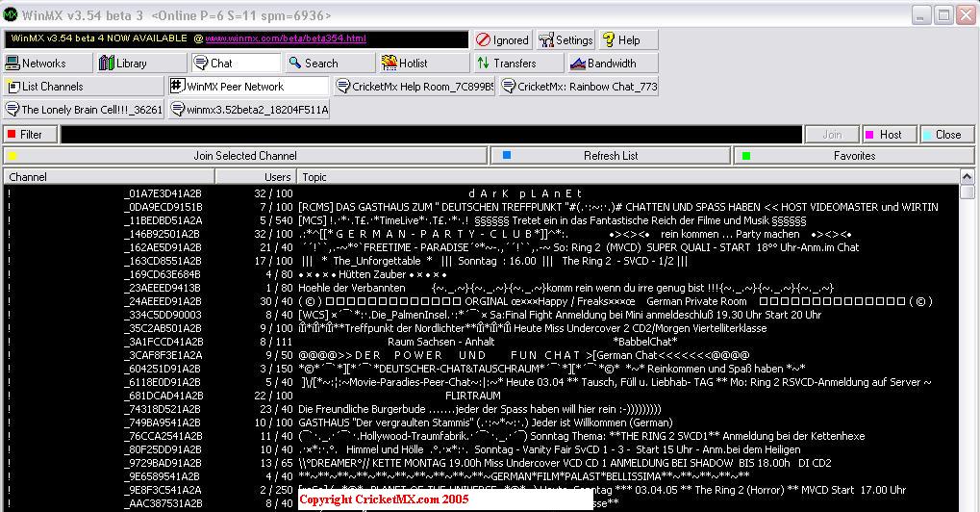Screen dimensions: 980x512
Task: Click the Chat tab speech bubble icon
Action: click(201, 63)
